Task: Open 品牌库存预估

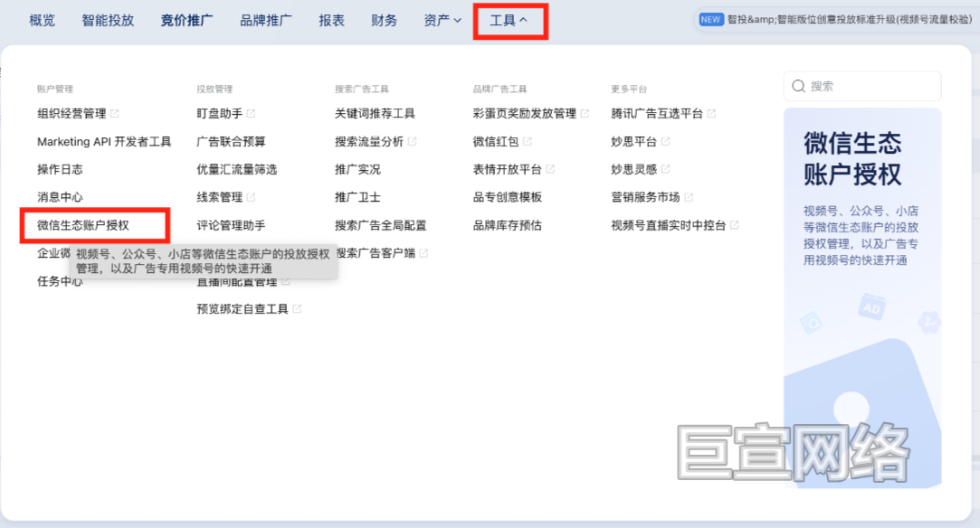Action: click(507, 225)
